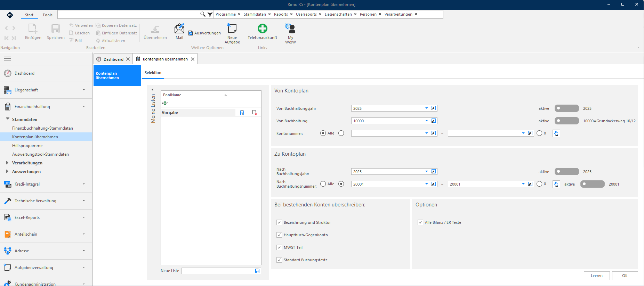Expand the Verarbeitungen tree node
This screenshot has height=286, width=644.
(7, 163)
